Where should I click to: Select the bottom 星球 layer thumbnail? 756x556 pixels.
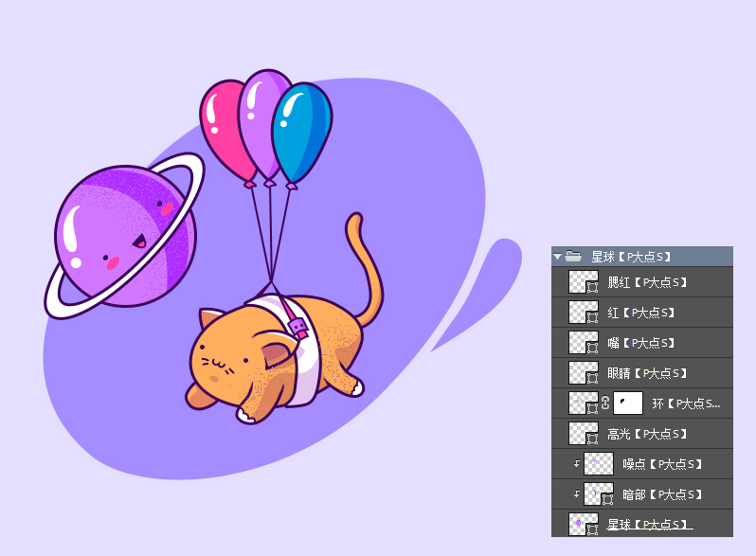[x=583, y=524]
